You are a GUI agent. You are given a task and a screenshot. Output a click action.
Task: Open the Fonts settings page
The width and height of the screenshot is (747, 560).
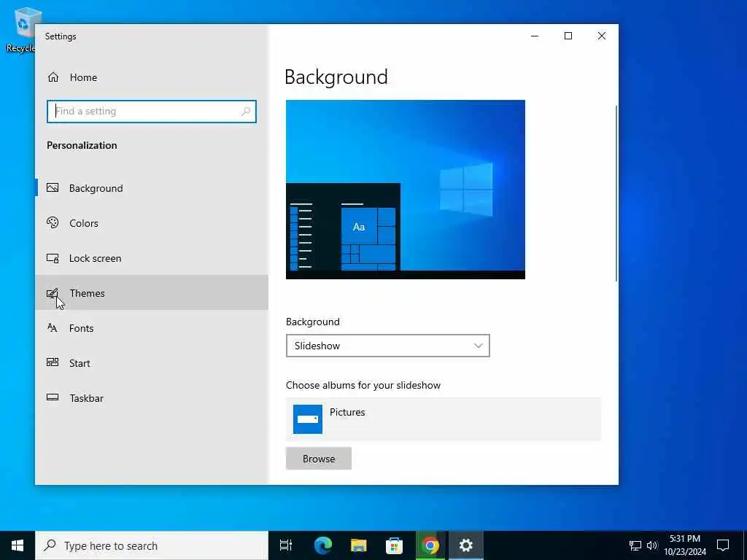[152, 328]
